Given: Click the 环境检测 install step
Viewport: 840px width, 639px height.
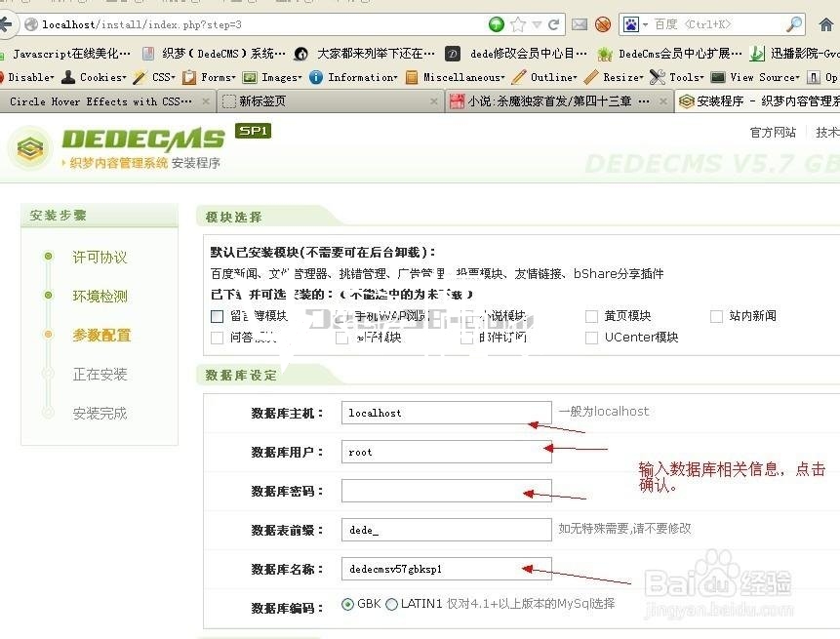Looking at the screenshot, I should 100,297.
